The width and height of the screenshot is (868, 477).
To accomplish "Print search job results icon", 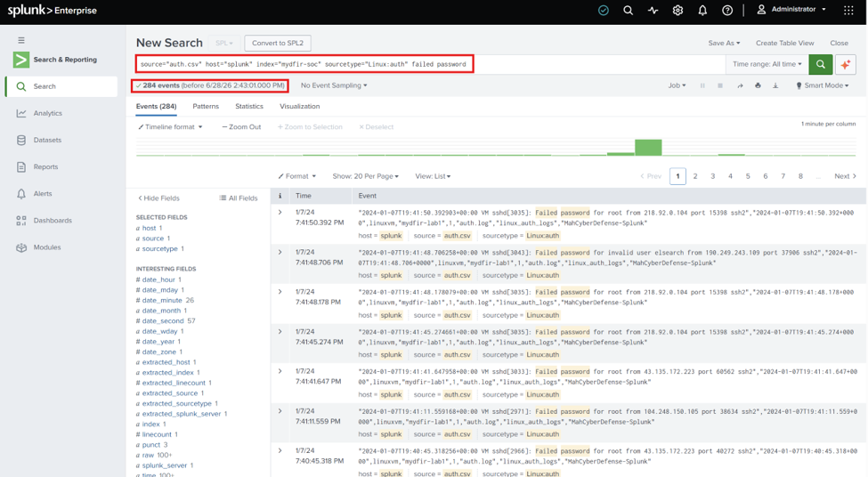I will [758, 85].
